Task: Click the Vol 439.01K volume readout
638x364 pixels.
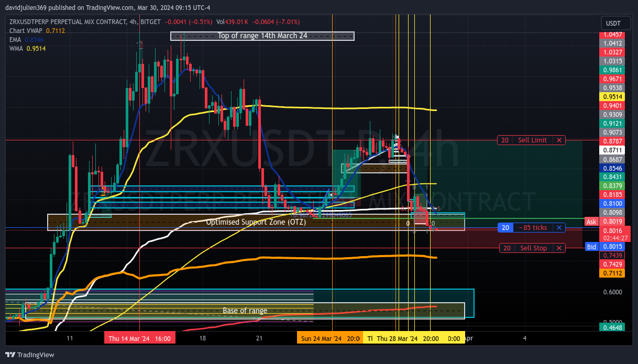Action: click(x=232, y=22)
